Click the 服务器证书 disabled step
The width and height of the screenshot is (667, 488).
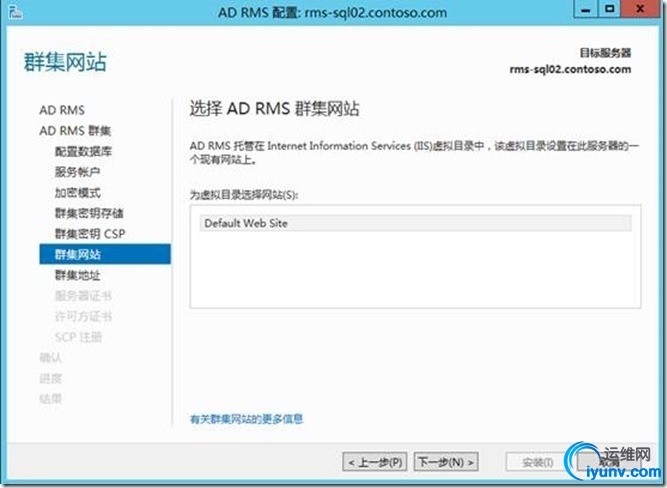coord(83,296)
